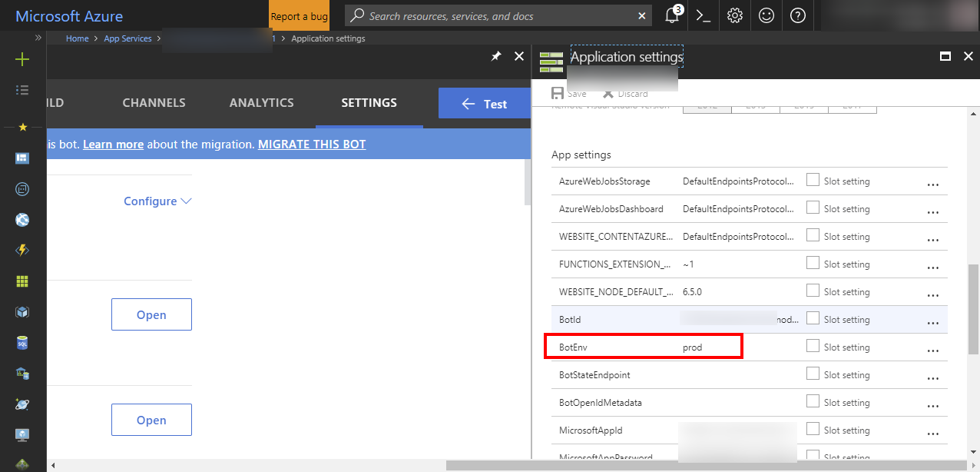This screenshot has width=980, height=472.
Task: Open Function Apps lightning icon in sidebar
Action: (22, 250)
